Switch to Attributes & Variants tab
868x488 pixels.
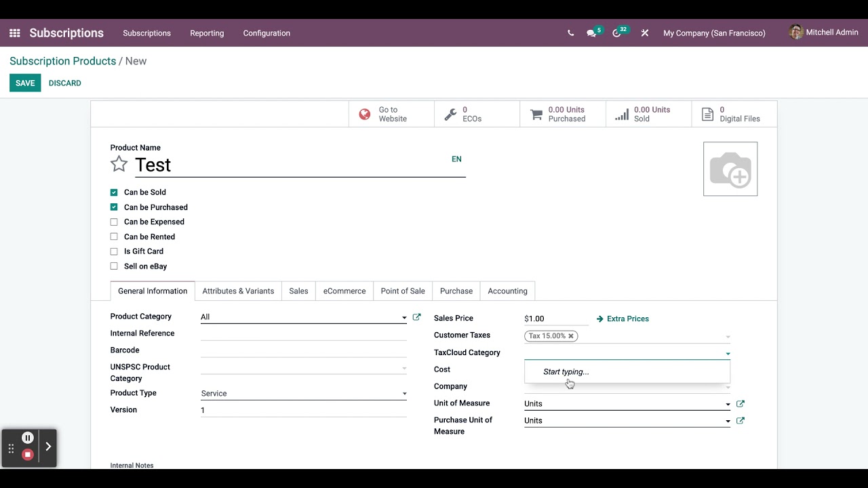point(238,291)
